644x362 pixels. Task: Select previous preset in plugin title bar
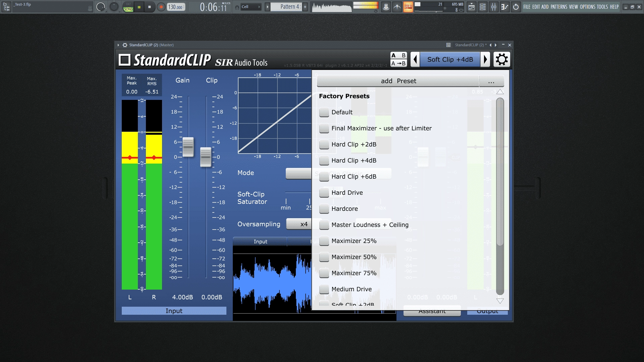pos(490,45)
